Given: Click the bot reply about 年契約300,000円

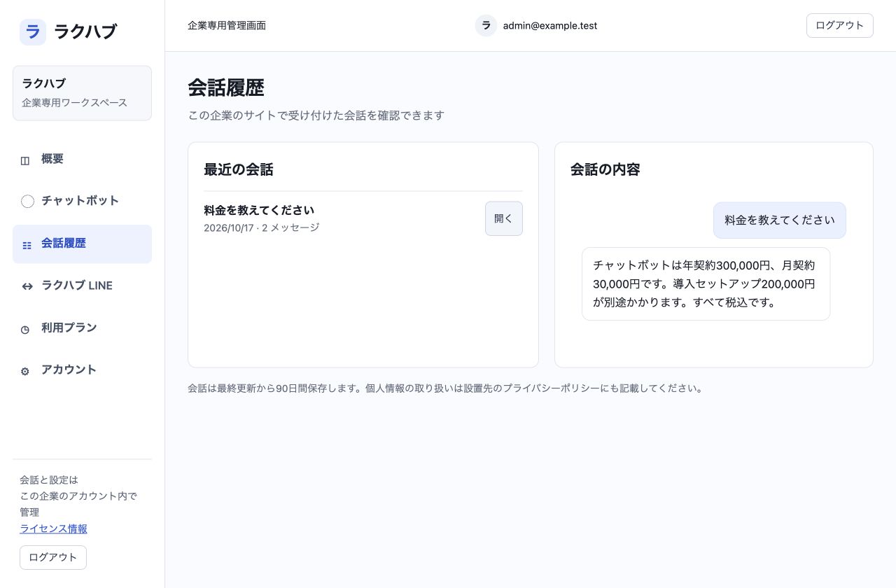Looking at the screenshot, I should pyautogui.click(x=706, y=283).
